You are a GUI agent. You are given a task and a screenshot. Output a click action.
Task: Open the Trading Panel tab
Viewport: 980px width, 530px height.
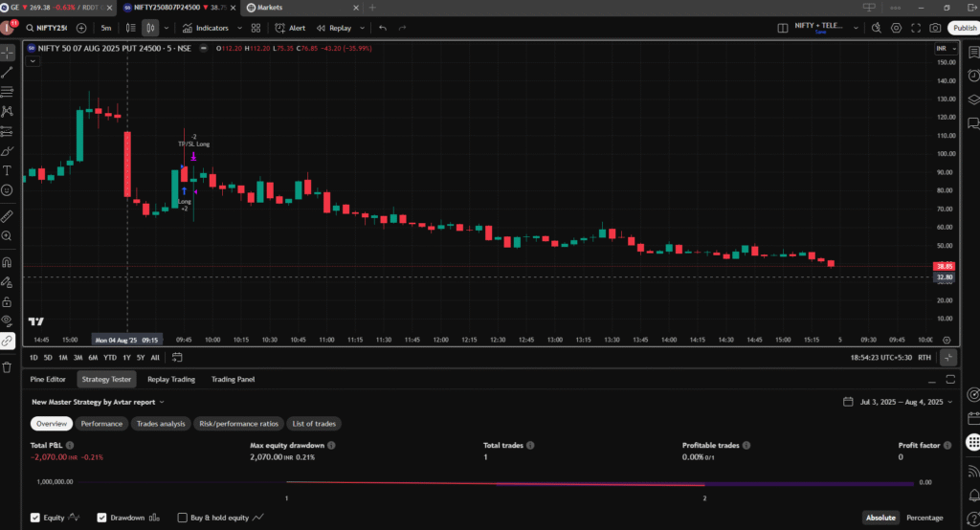click(x=233, y=380)
